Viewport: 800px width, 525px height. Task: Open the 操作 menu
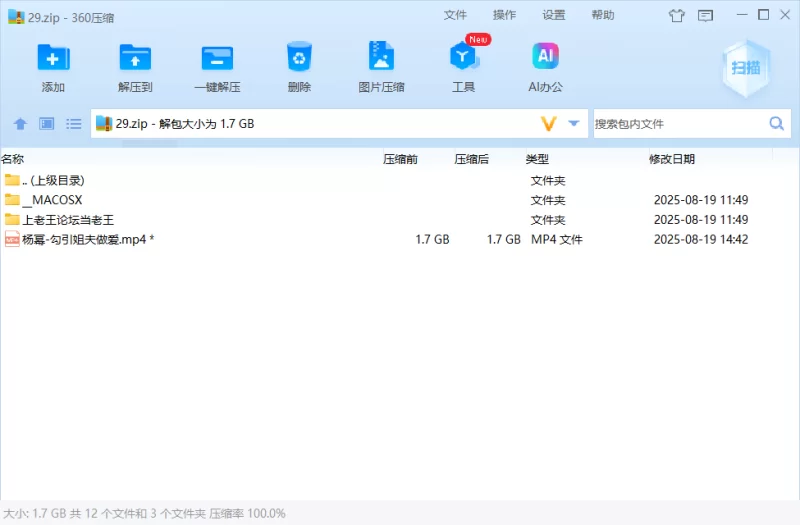coord(505,15)
